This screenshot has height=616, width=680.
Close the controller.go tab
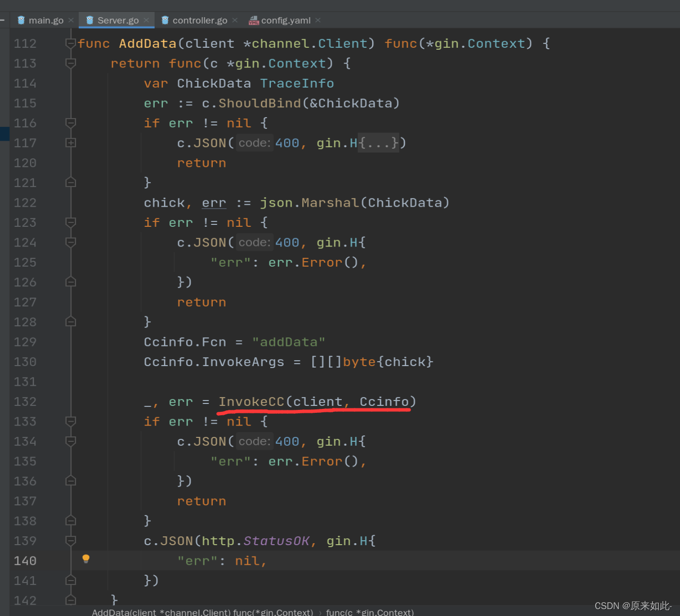(x=235, y=20)
